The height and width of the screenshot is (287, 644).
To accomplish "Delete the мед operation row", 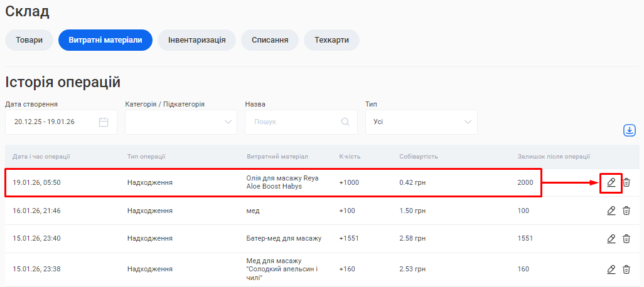I will pyautogui.click(x=626, y=211).
